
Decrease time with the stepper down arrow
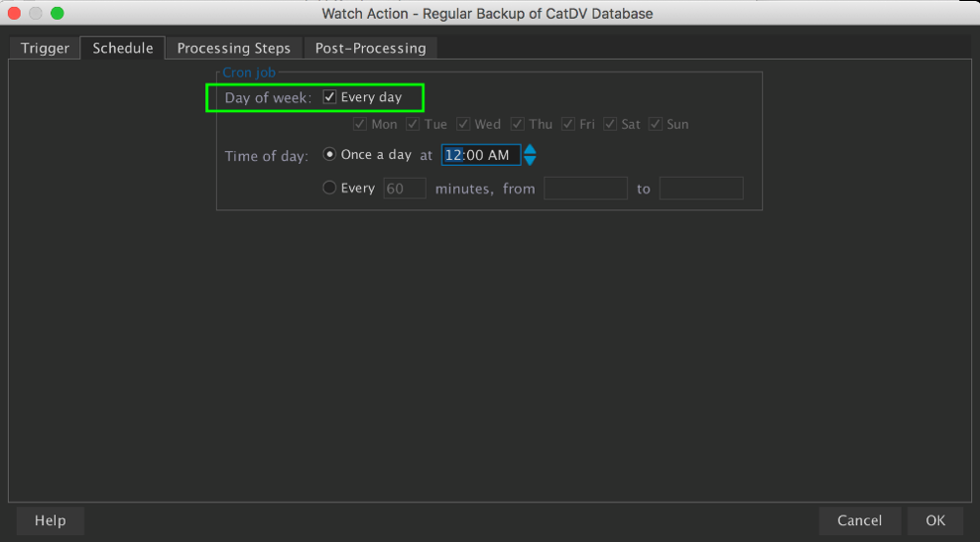point(530,160)
